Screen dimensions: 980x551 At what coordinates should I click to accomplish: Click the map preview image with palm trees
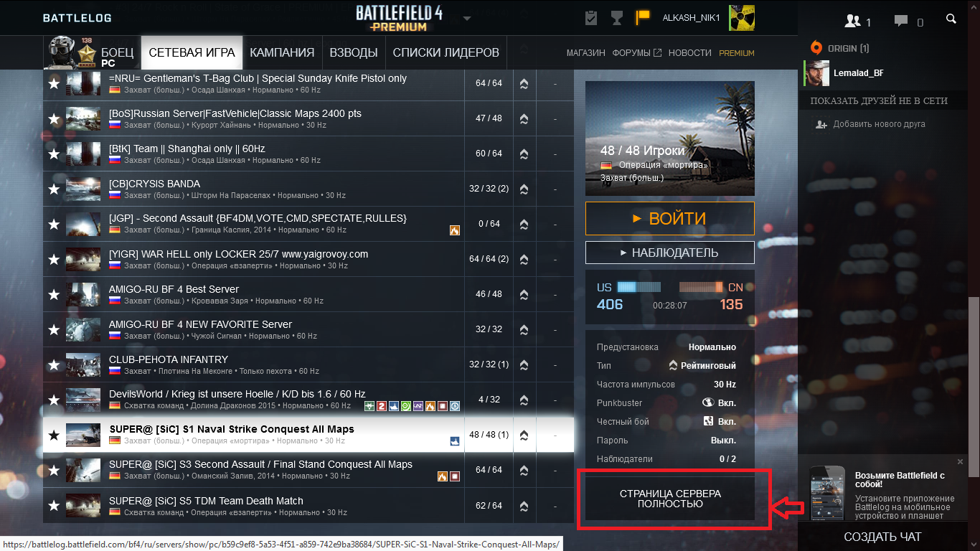670,138
